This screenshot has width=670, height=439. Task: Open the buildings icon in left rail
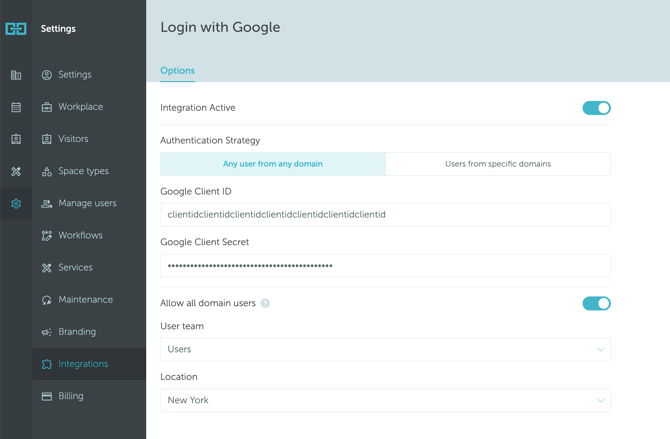pyautogui.click(x=16, y=75)
